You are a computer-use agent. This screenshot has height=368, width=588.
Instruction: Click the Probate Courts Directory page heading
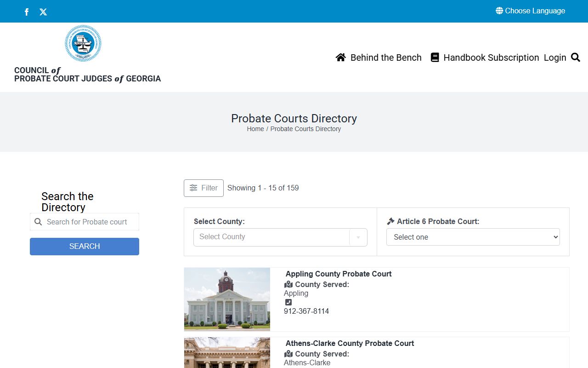click(294, 118)
